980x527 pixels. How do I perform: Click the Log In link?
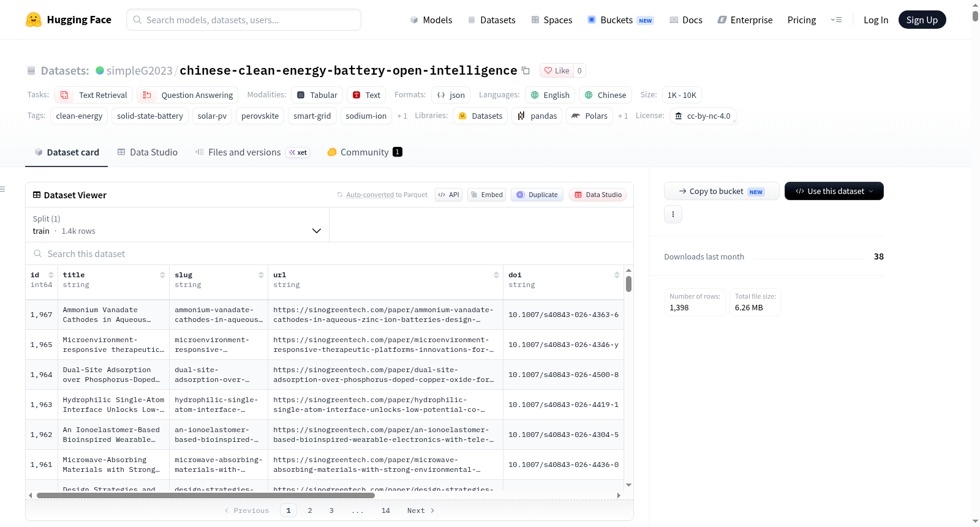coord(876,20)
